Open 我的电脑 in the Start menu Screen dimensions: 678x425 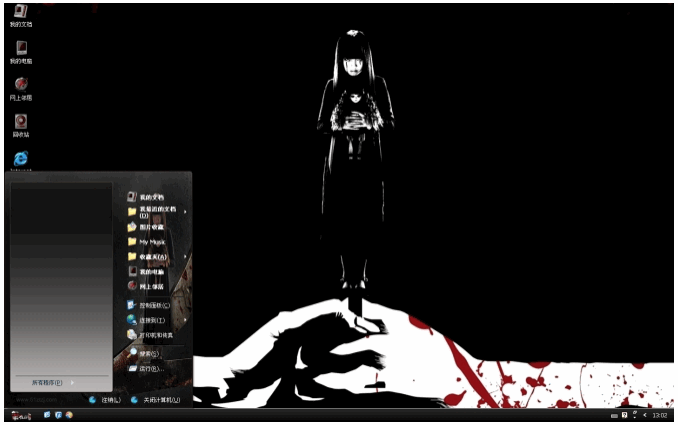coord(146,272)
